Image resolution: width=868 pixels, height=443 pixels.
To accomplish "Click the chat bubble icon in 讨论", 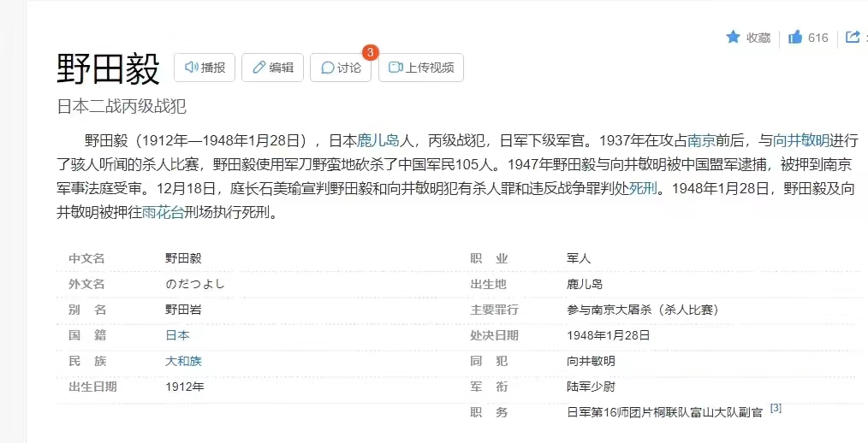I will tap(327, 68).
